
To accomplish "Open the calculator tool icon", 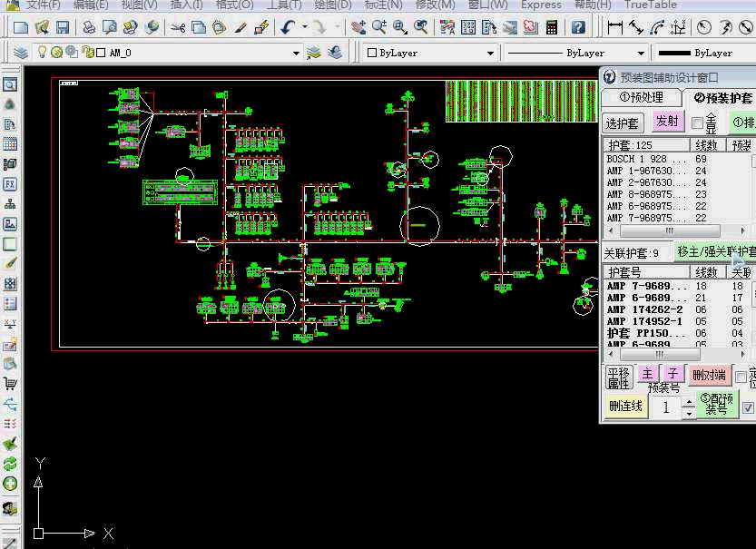I will pos(551,27).
